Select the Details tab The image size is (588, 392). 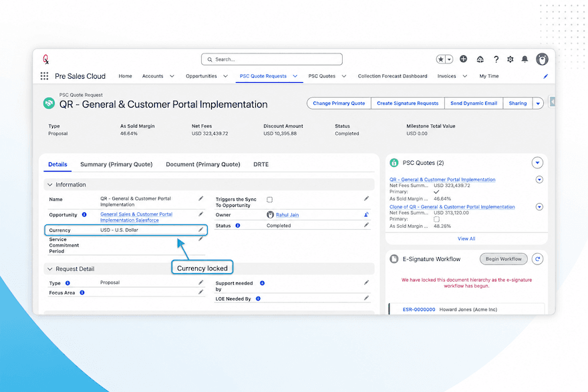tap(57, 164)
